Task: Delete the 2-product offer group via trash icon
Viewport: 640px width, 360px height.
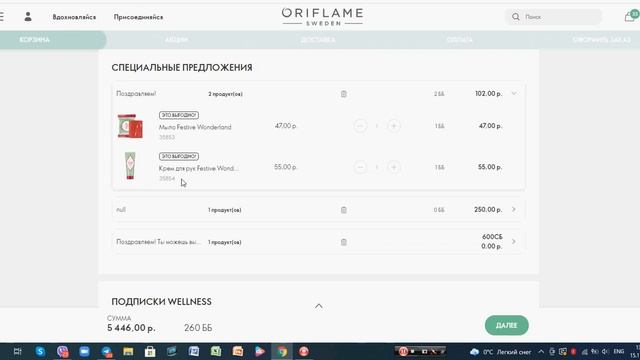Action: point(344,94)
